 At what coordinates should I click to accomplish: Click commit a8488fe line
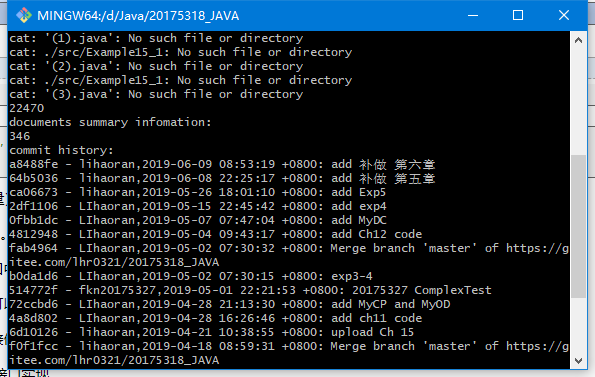click(x=222, y=165)
